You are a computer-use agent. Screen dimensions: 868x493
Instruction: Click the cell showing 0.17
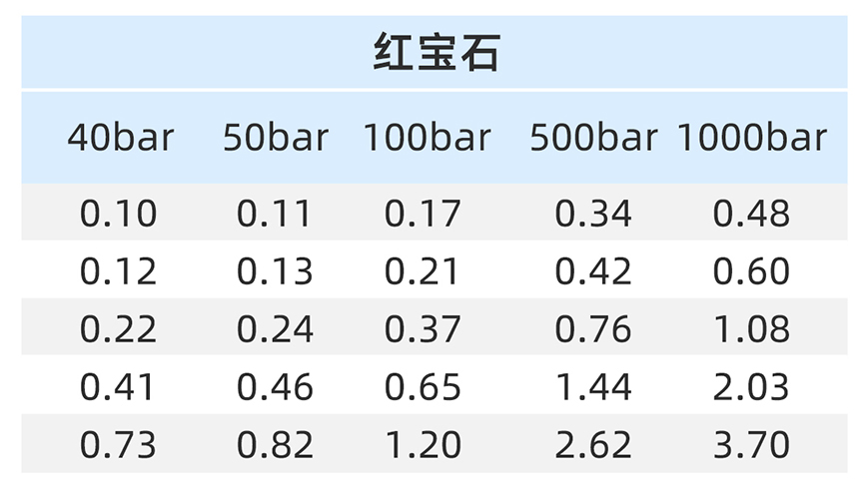(x=423, y=214)
